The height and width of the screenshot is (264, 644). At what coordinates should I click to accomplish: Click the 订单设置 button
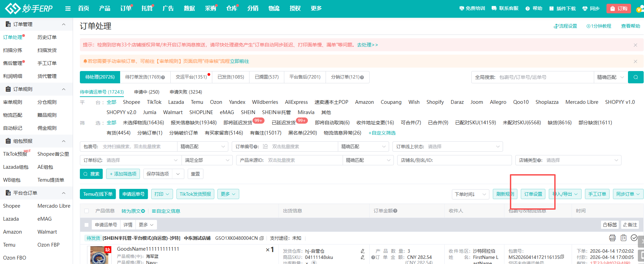tap(533, 194)
